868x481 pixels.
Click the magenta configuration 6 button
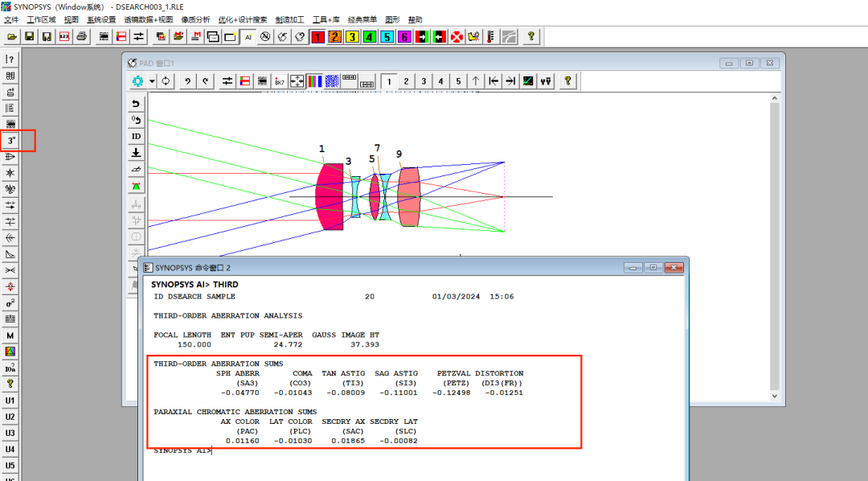point(404,36)
